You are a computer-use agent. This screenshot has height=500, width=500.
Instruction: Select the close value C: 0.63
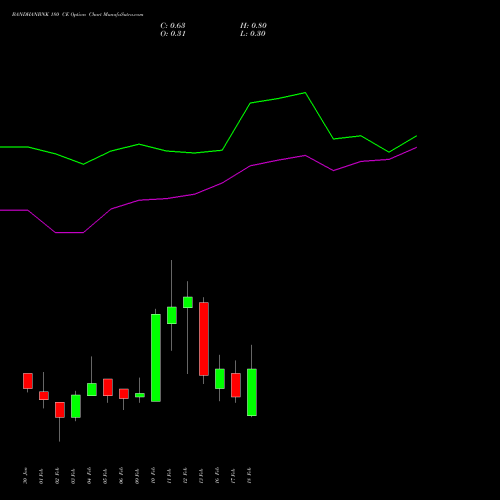pyautogui.click(x=173, y=26)
